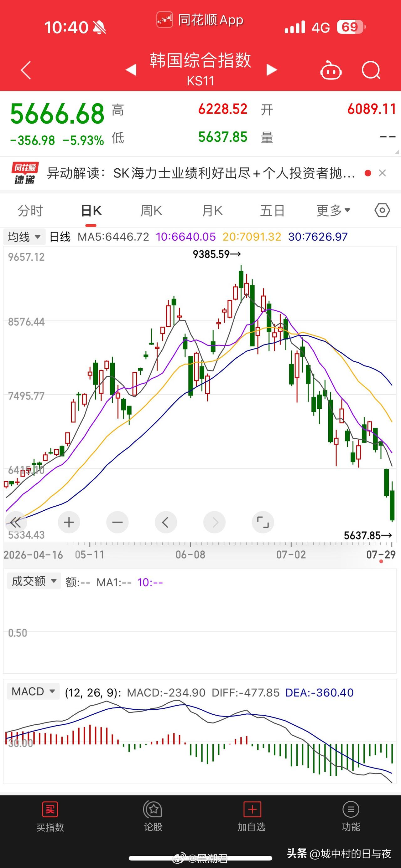Tap DEA:-360.40 value
Screen dimensions: 401x868
(319, 692)
